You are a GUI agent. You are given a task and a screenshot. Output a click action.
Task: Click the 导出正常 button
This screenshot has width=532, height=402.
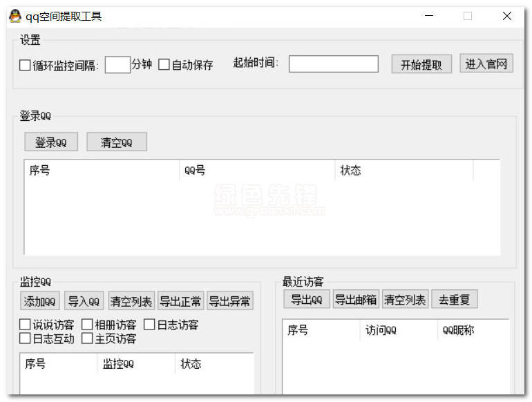pos(180,300)
